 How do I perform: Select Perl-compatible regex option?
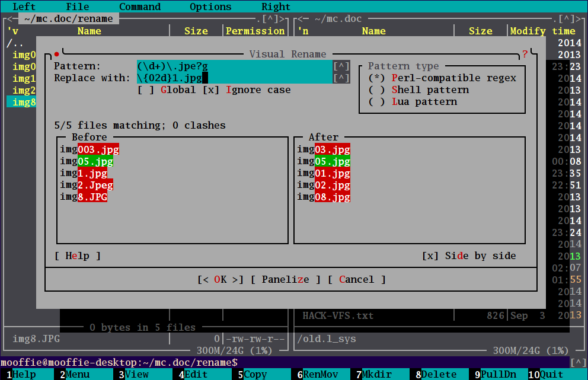pos(377,78)
